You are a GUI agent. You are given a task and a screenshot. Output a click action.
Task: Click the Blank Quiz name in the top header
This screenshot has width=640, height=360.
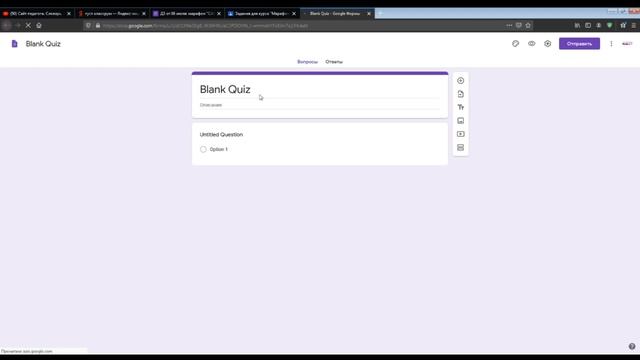tap(43, 44)
